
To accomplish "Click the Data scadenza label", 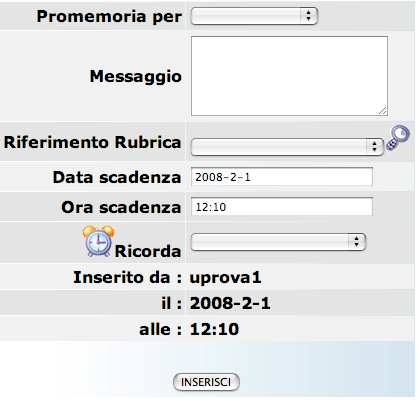I will (x=117, y=177).
